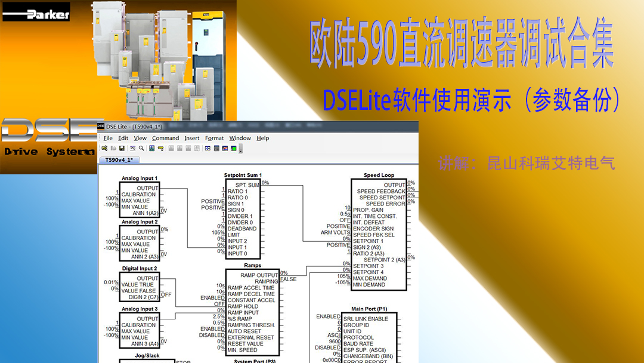Viewport: 644px width, 363px height.
Task: Open the Edit menu
Action: pyautogui.click(x=123, y=138)
